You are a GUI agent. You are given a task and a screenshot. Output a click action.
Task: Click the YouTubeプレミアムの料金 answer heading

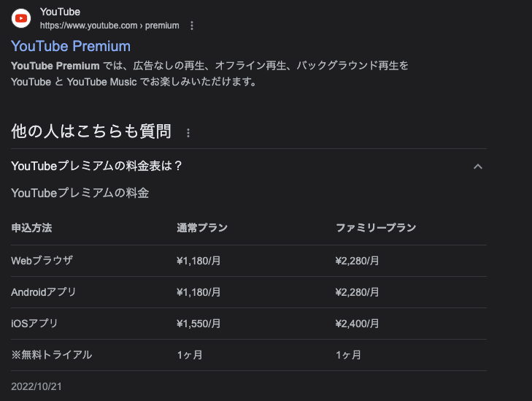coord(80,193)
